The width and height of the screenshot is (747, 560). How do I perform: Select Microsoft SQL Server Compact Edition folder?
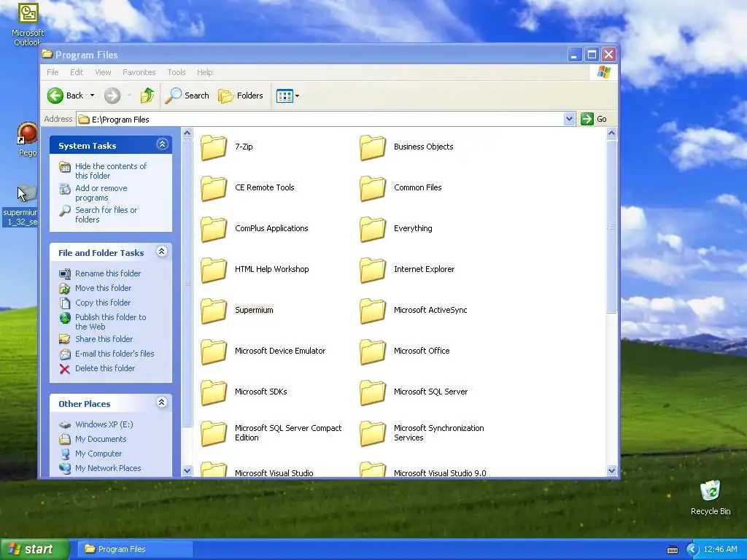click(214, 433)
